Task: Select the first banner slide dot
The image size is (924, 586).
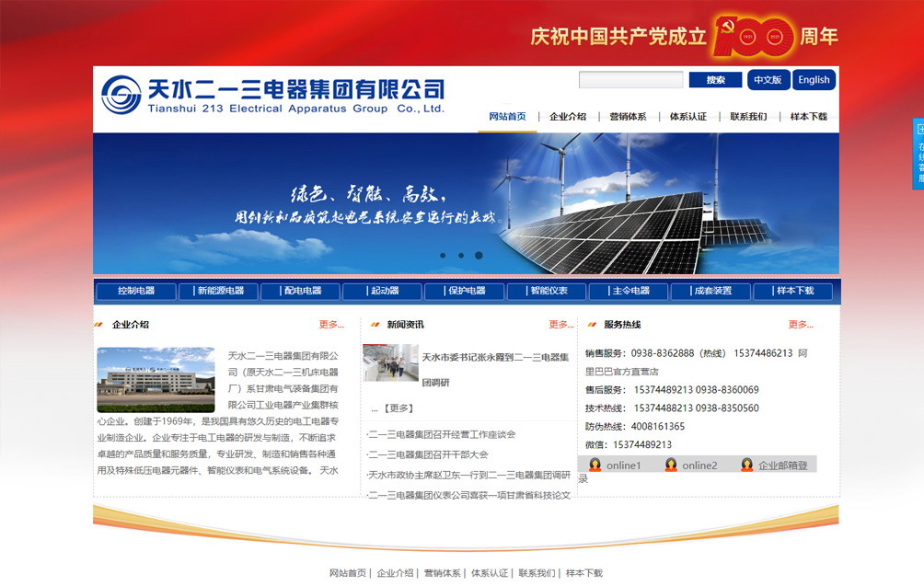Action: coord(444,256)
